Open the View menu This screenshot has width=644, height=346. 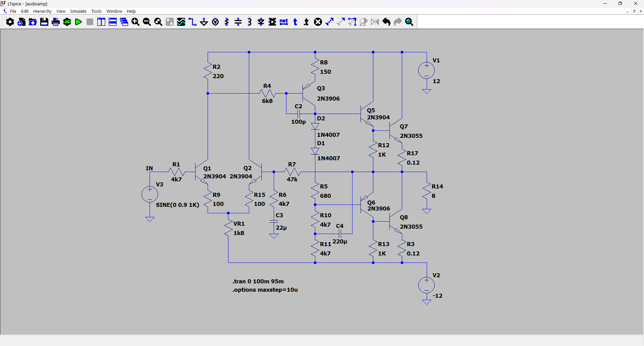coord(61,11)
